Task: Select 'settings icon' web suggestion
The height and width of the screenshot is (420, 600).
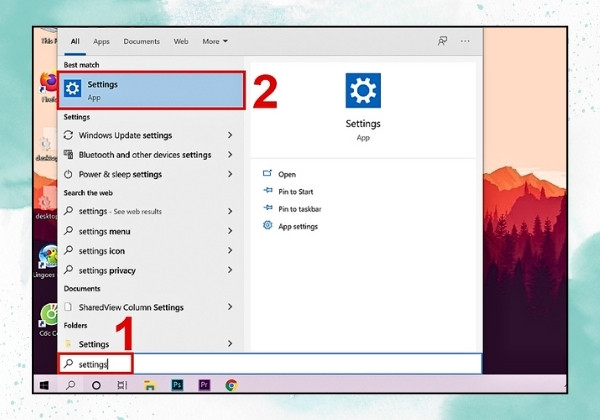Action: pyautogui.click(x=151, y=251)
